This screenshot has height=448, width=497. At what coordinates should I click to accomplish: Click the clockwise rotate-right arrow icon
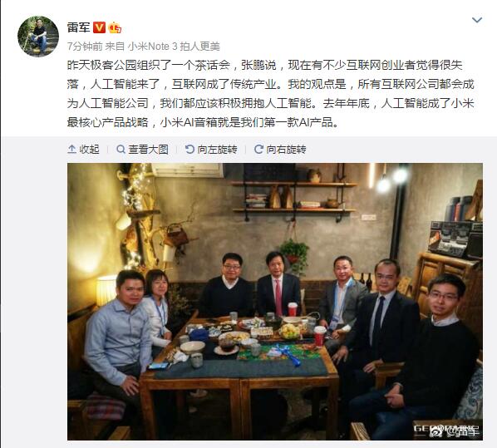pos(258,149)
